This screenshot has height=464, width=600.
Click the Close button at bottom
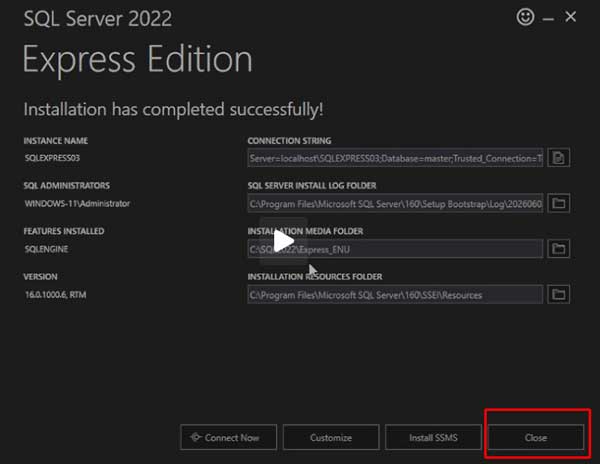click(x=536, y=437)
